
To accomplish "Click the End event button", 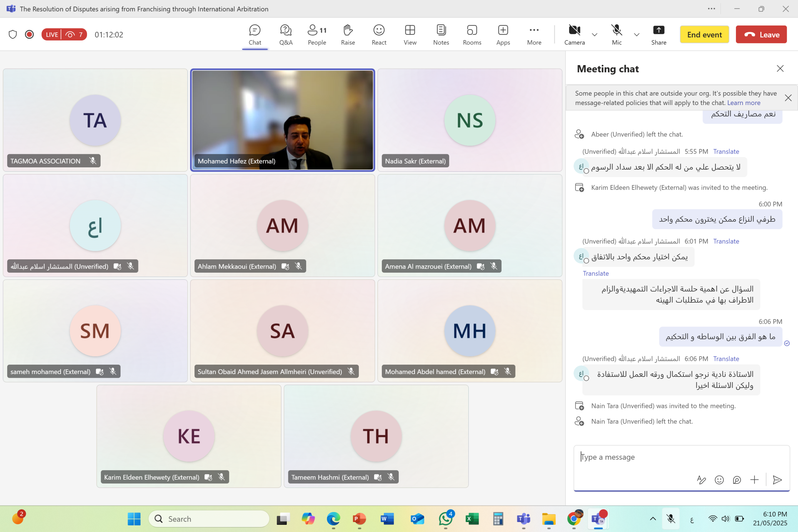I will click(x=704, y=35).
